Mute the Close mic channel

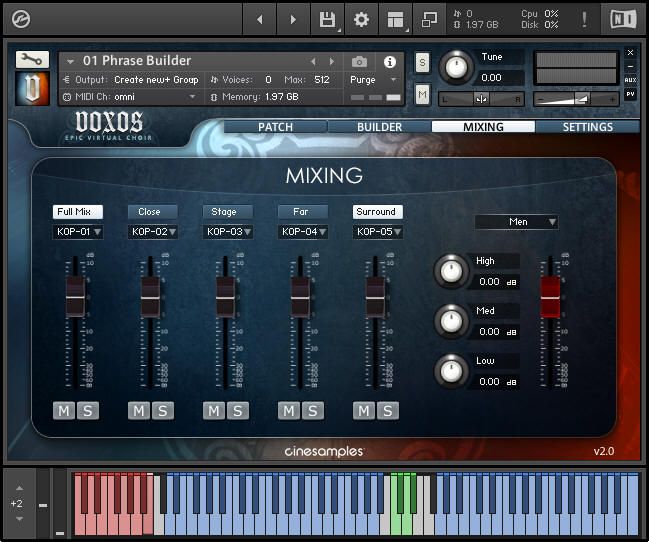139,411
